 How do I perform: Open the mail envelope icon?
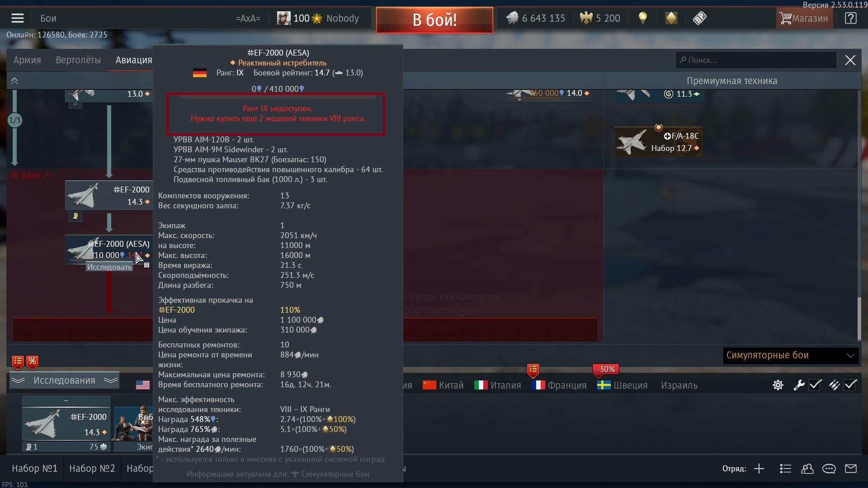(851, 469)
